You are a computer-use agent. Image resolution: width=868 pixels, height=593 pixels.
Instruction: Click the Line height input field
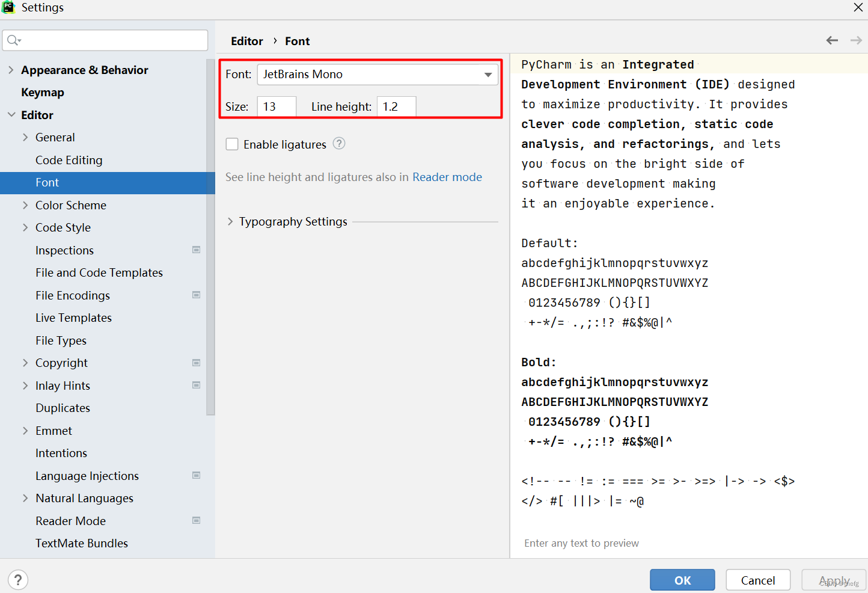(396, 106)
